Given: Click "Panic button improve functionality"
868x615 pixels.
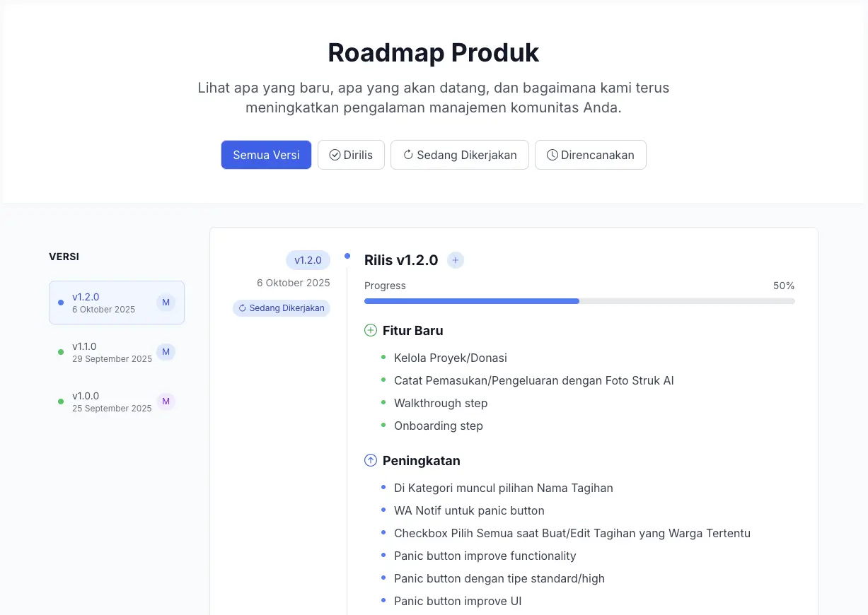Looking at the screenshot, I should pos(485,556).
